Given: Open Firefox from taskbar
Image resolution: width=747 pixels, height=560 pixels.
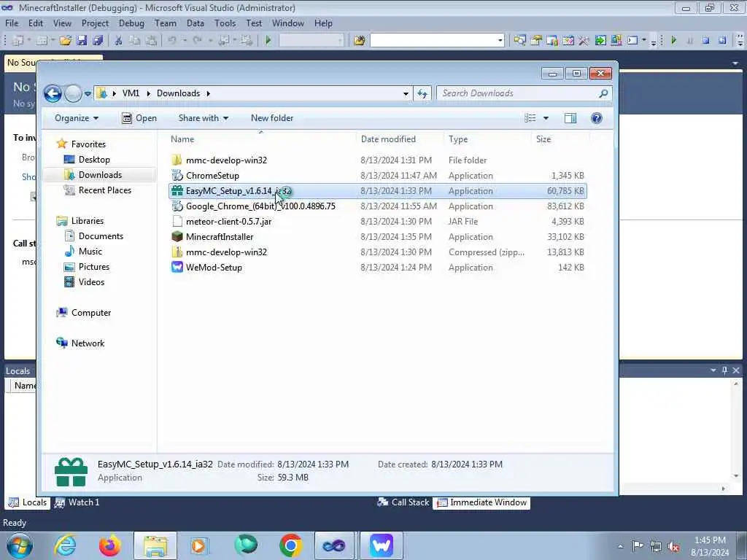Looking at the screenshot, I should pos(110,545).
